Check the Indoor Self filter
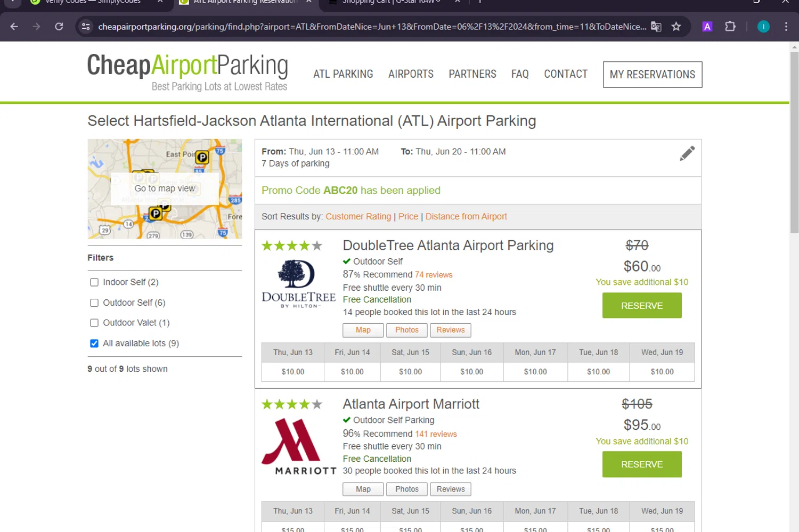Image resolution: width=799 pixels, height=532 pixels. (94, 282)
